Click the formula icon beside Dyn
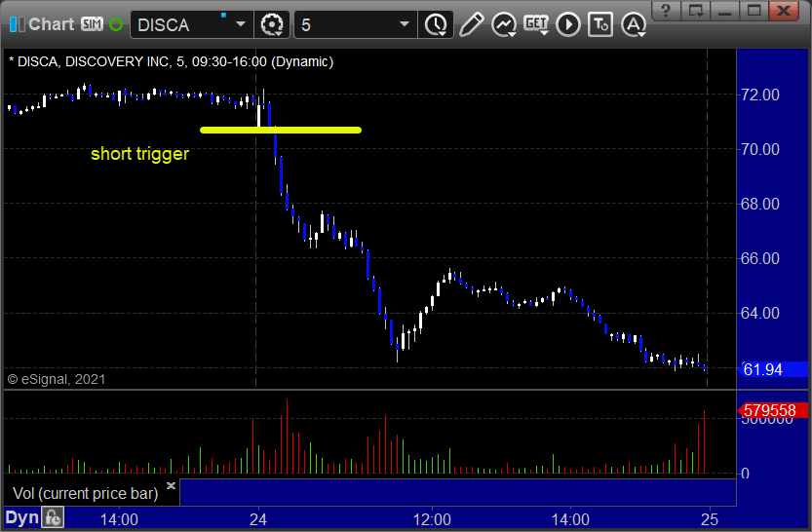 tap(53, 517)
